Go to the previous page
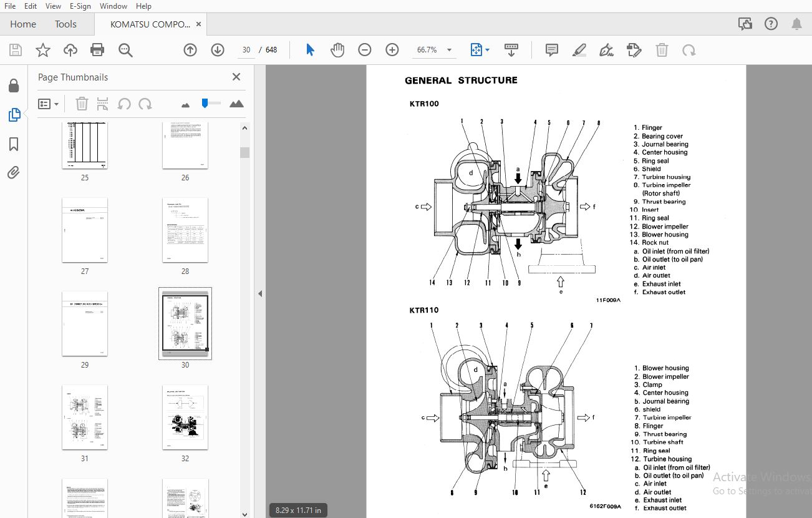The image size is (812, 518). point(190,50)
